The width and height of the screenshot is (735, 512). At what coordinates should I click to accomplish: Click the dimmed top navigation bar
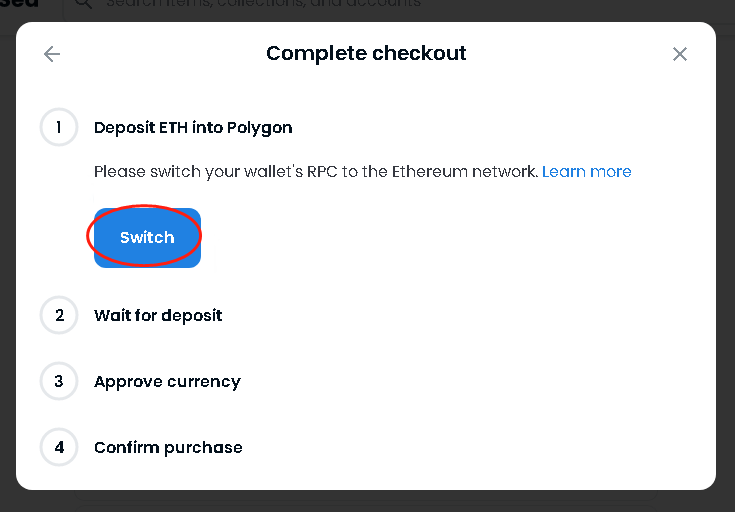coord(600,8)
